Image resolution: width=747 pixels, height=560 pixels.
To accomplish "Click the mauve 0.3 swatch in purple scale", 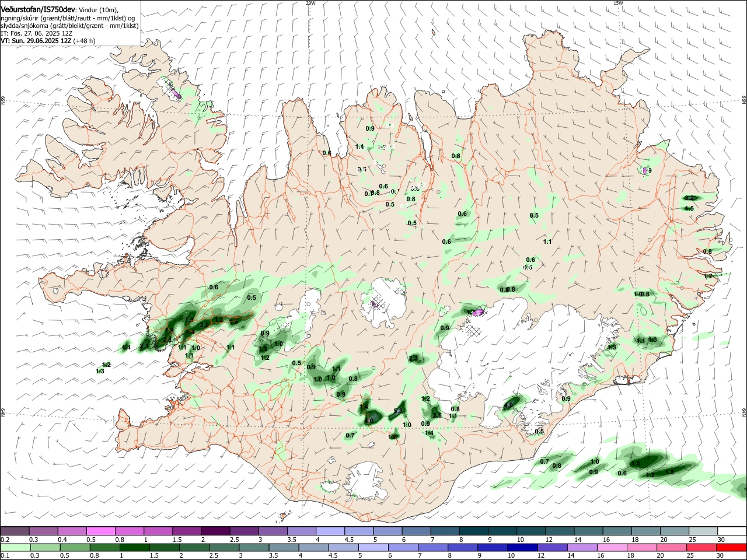I will pos(43,531).
